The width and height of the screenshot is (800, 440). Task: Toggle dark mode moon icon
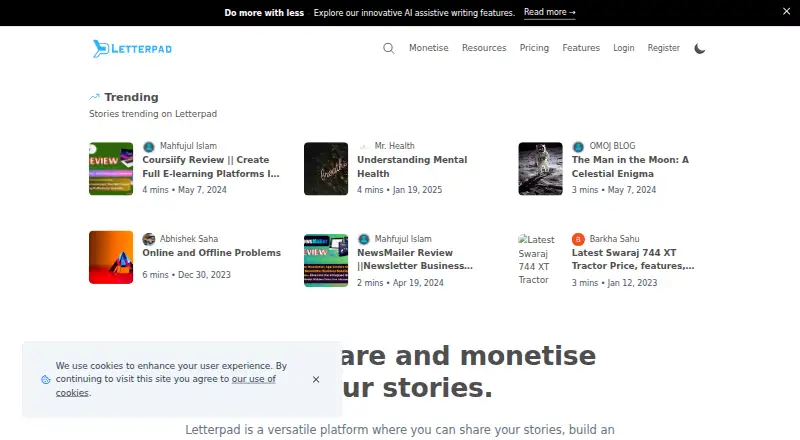point(699,48)
